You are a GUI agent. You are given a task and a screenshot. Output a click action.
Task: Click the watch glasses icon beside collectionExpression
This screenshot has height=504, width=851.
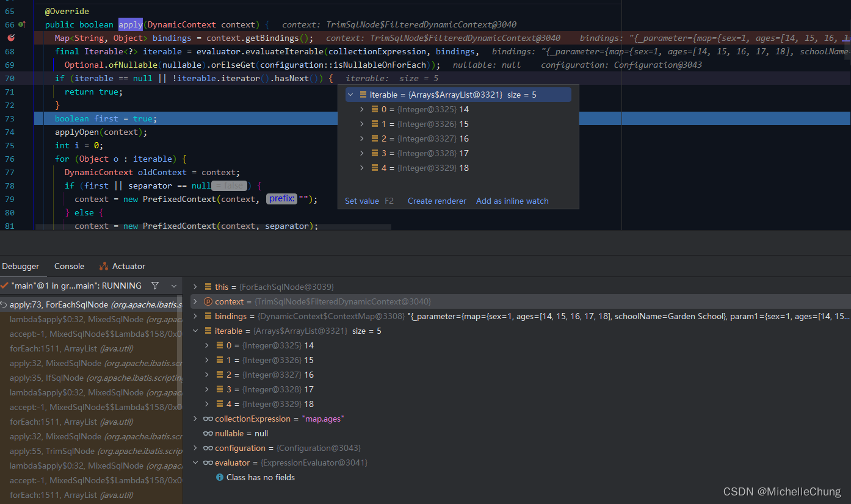click(207, 419)
